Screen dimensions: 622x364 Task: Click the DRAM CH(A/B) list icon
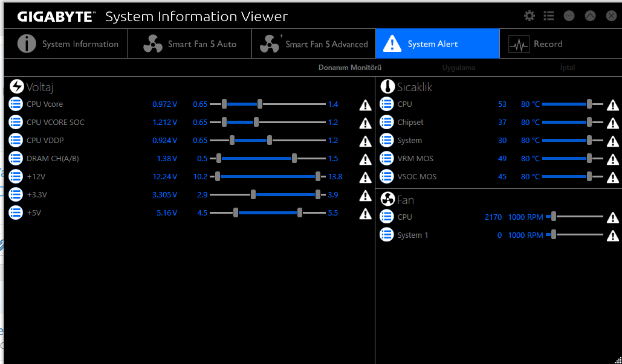tap(16, 158)
